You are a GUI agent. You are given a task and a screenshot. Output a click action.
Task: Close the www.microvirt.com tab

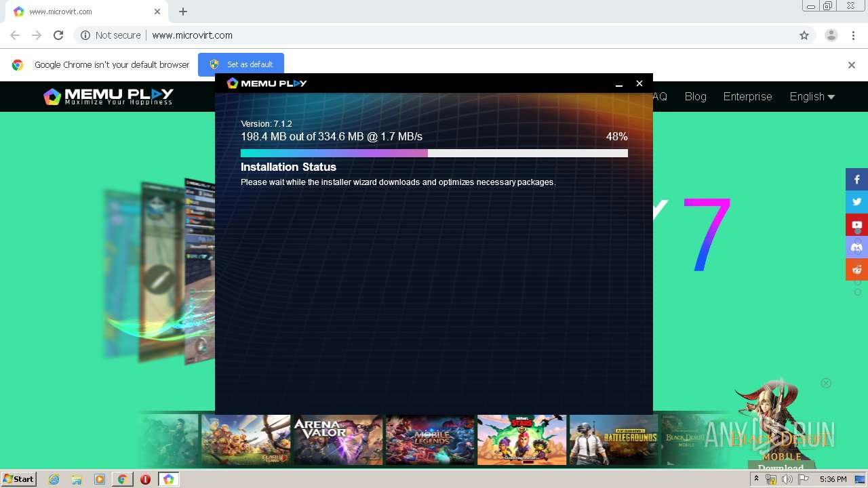point(157,12)
